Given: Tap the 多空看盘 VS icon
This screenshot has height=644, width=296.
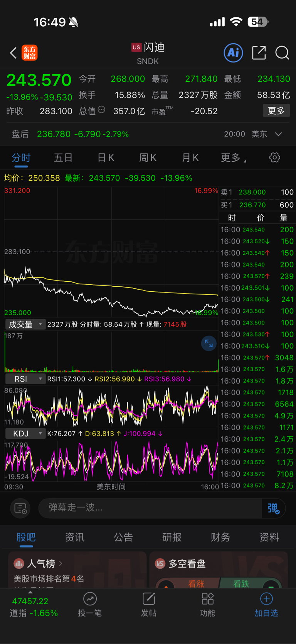Looking at the screenshot, I should click(160, 564).
